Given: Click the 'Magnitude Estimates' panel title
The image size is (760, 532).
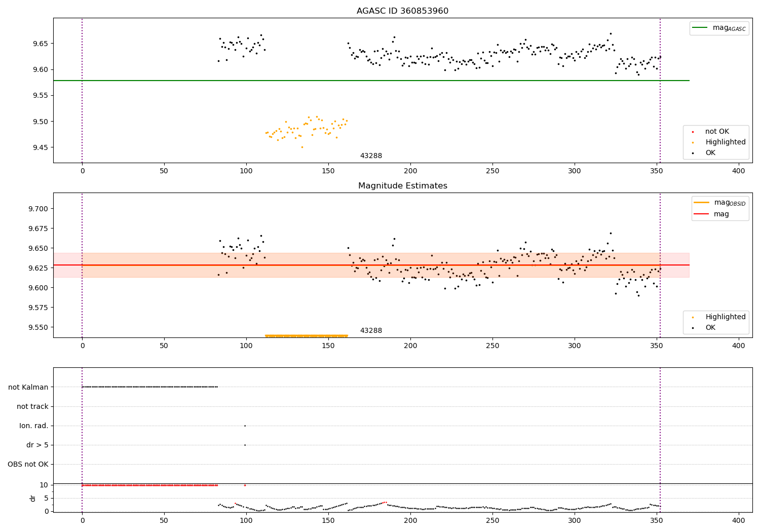Looking at the screenshot, I should click(402, 186).
